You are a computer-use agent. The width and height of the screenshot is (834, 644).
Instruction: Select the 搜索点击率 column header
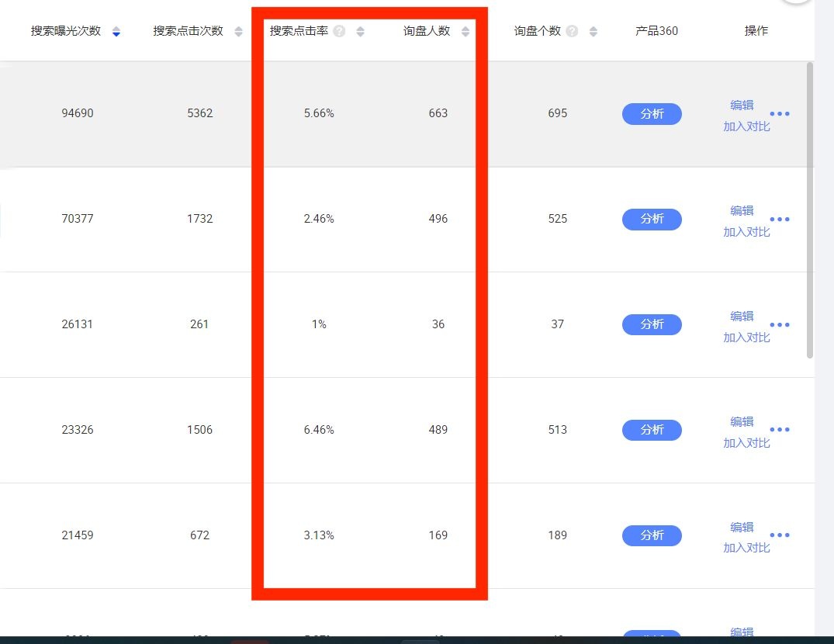coord(299,31)
